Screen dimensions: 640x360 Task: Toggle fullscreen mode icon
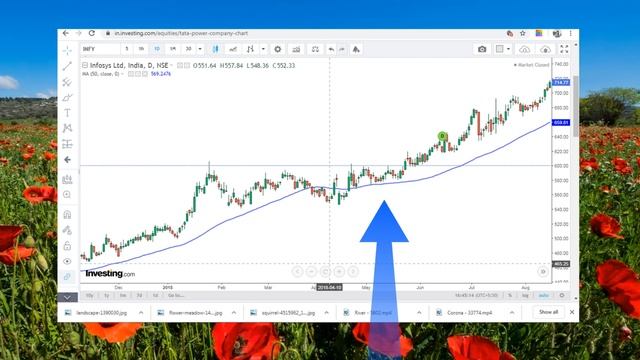(x=564, y=49)
